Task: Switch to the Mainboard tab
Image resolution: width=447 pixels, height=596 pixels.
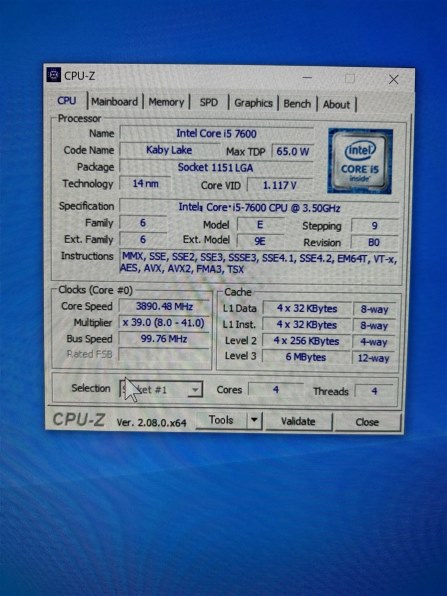Action: point(114,102)
